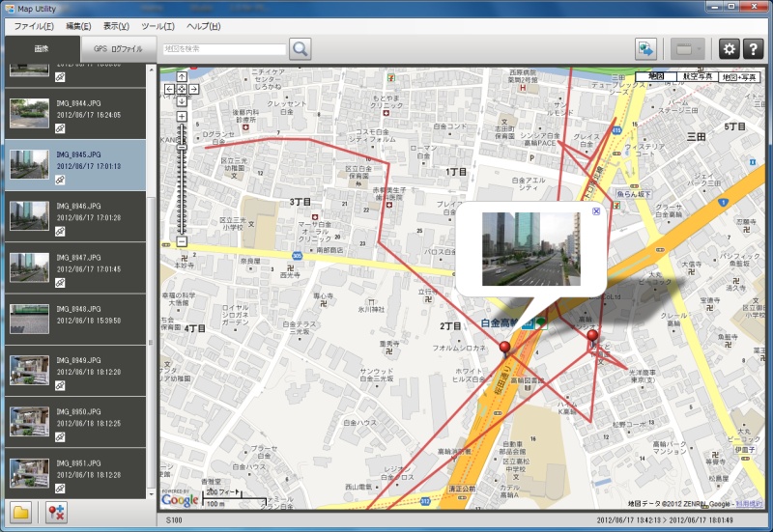Click the image list scroll up arrow
This screenshot has height=532, width=773.
pyautogui.click(x=152, y=70)
